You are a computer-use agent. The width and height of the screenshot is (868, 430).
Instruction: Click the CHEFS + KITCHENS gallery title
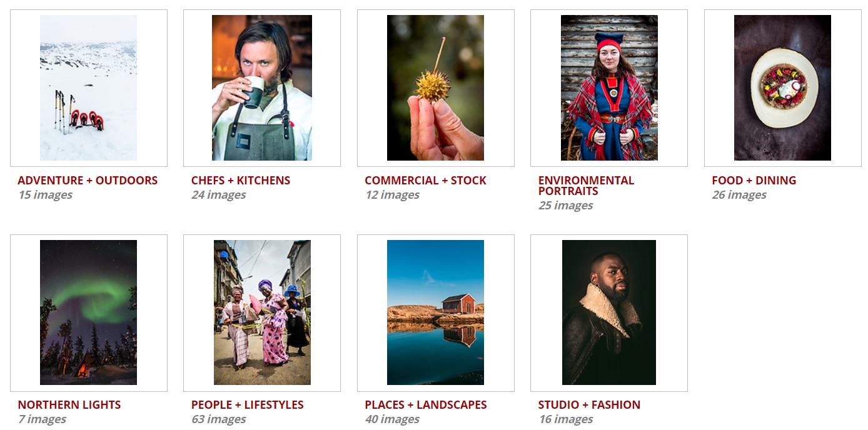pos(241,181)
